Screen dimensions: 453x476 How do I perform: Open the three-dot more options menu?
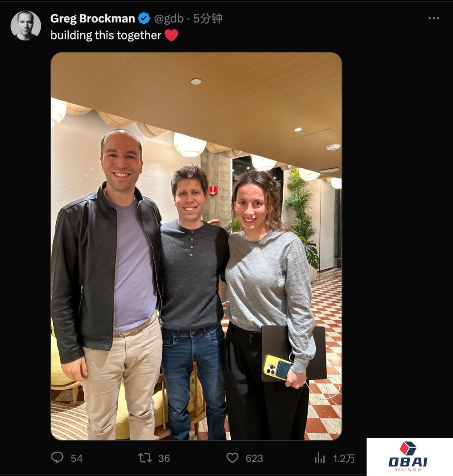[x=434, y=18]
